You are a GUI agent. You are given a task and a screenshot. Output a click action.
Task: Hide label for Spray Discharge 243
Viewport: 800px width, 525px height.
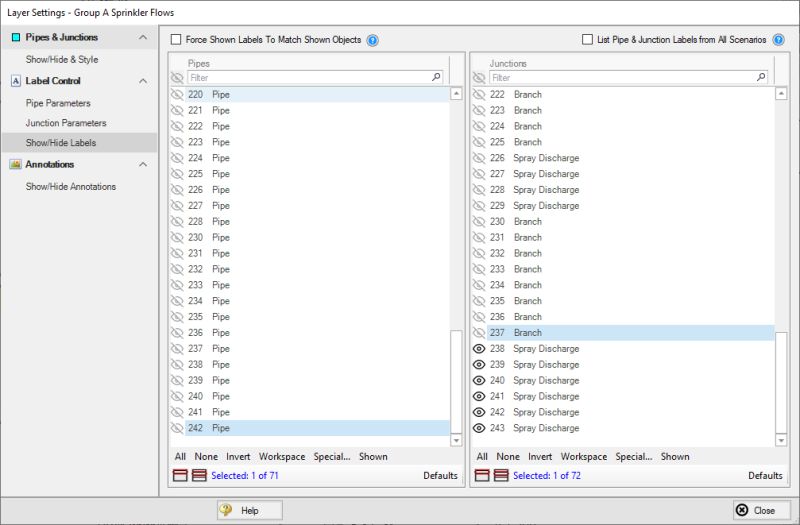click(x=479, y=428)
